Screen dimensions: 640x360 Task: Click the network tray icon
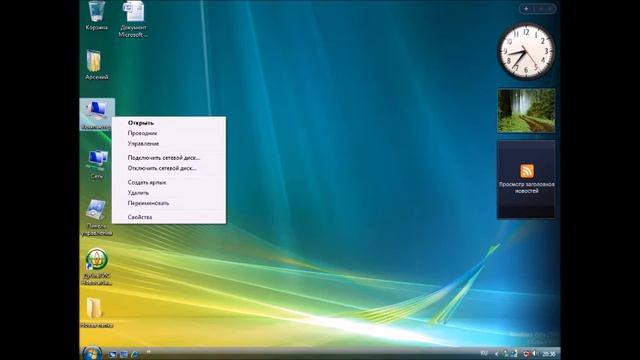(515, 353)
